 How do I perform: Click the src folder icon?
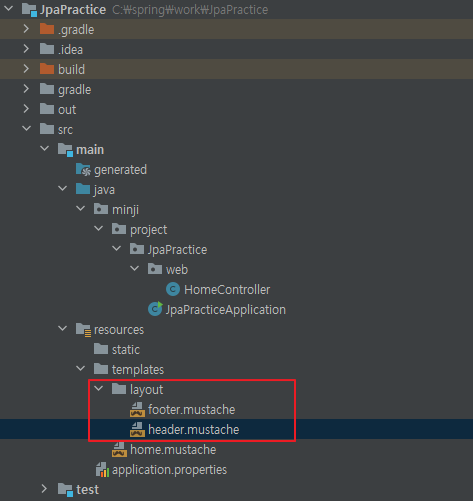[47, 129]
